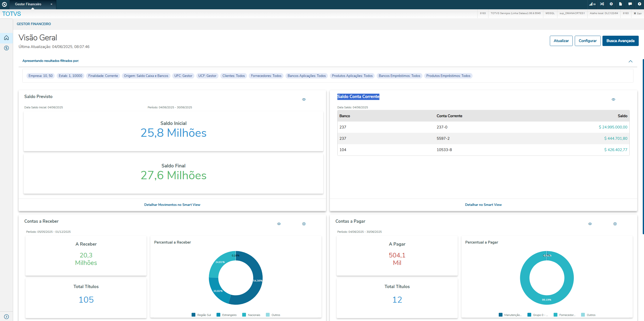Viewport: 644px width, 321px height.
Task: Click the Região Sul legend color swatch
Action: click(193, 315)
